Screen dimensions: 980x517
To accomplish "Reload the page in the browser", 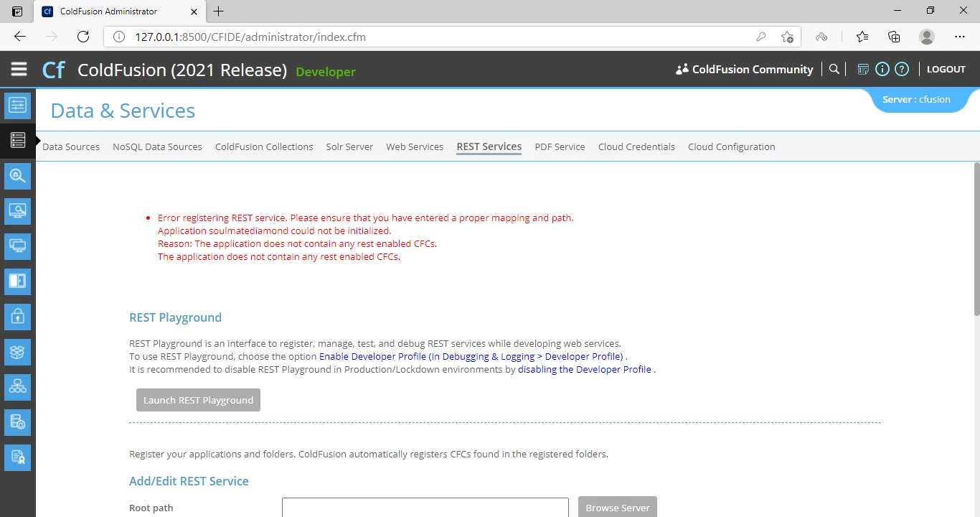I will (83, 37).
